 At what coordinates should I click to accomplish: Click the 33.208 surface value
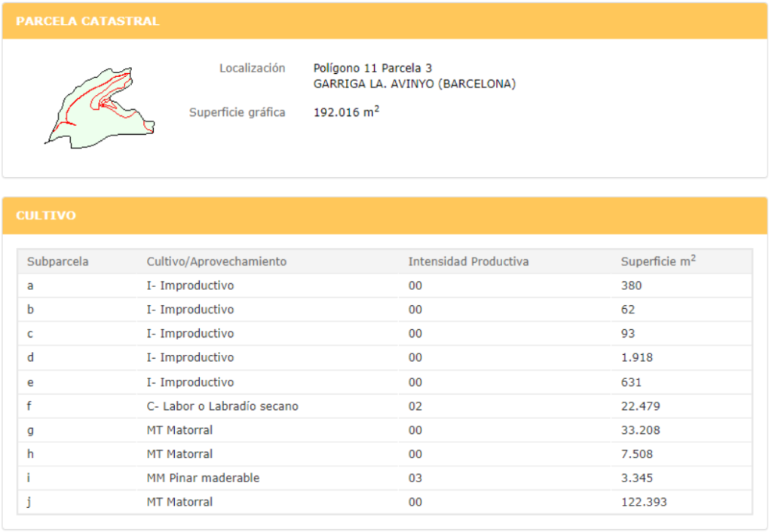(641, 430)
